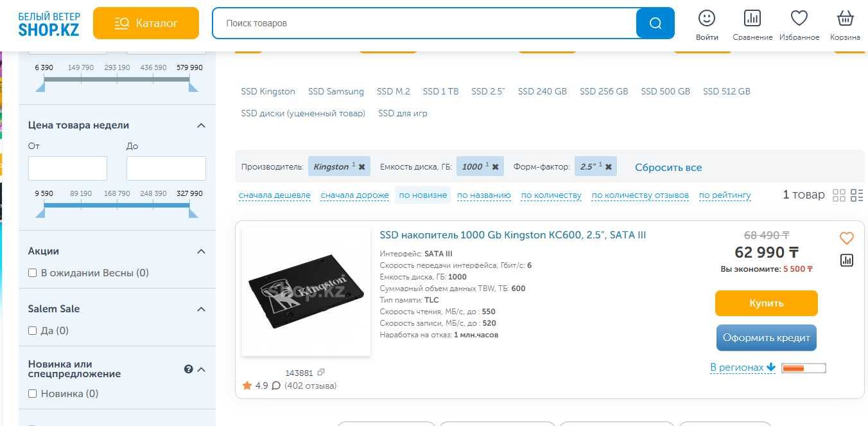Sort by по количеству отзывов
The width and height of the screenshot is (868, 426).
pyautogui.click(x=640, y=195)
